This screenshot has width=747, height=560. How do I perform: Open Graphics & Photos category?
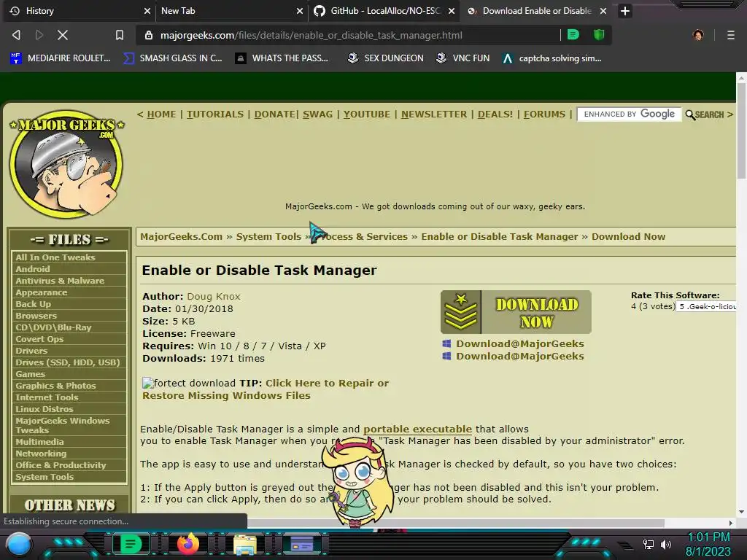click(x=55, y=386)
